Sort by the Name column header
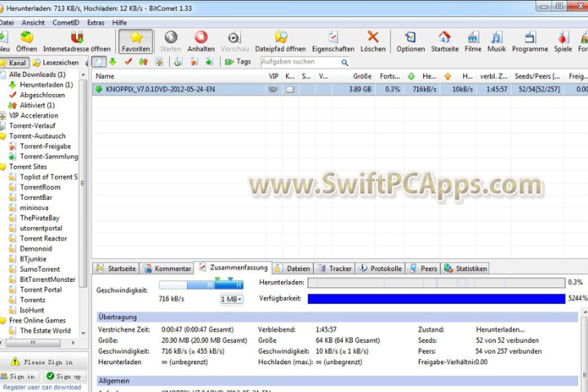 [179, 76]
